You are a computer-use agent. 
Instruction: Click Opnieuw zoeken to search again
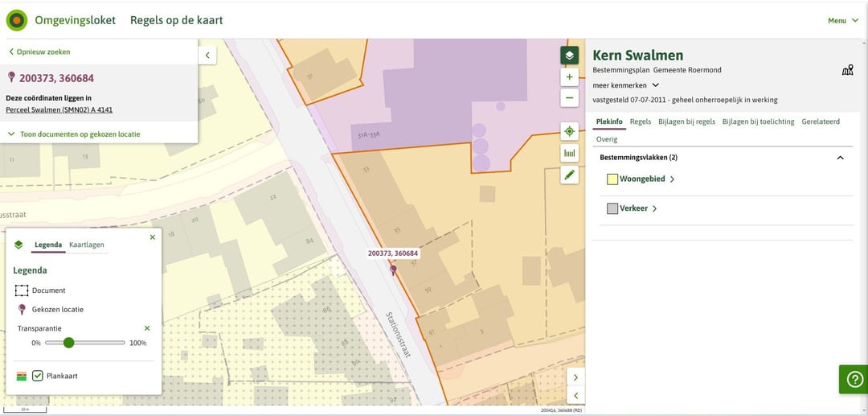(39, 51)
